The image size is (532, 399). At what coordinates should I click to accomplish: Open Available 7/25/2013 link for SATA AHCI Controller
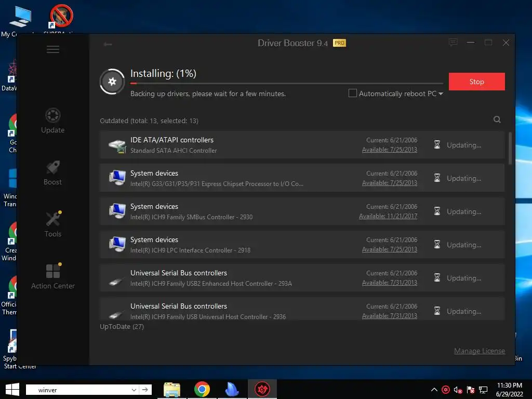click(390, 150)
